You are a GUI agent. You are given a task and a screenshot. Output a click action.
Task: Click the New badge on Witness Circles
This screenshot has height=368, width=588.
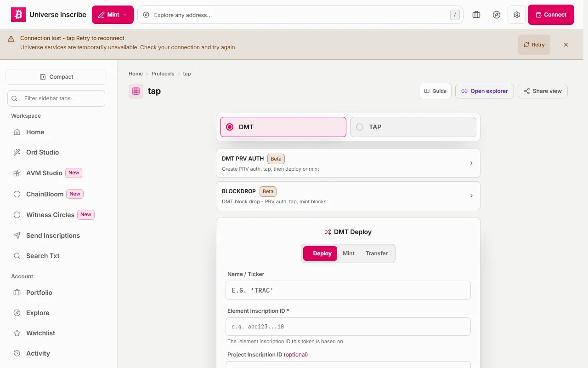tap(86, 215)
